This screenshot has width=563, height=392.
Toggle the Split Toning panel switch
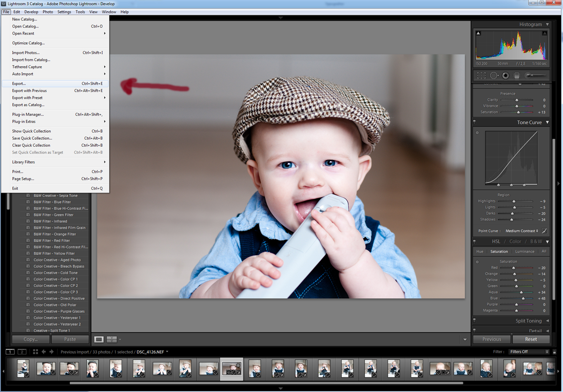(475, 321)
